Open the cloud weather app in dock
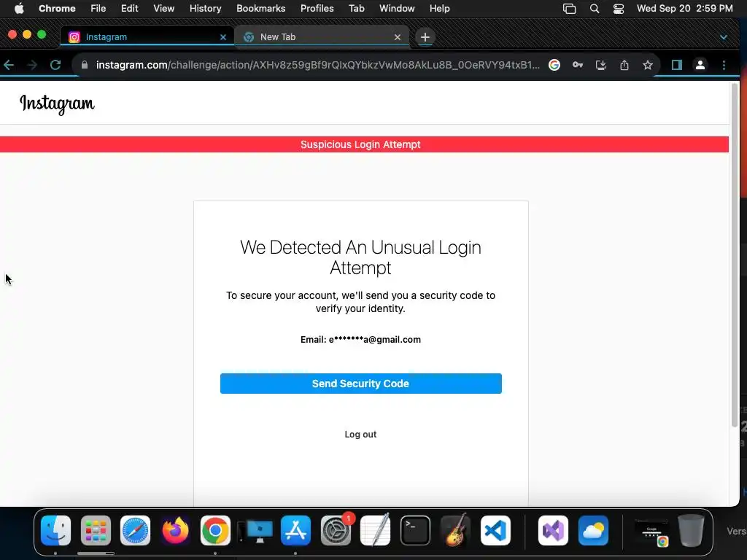747x560 pixels. tap(593, 531)
